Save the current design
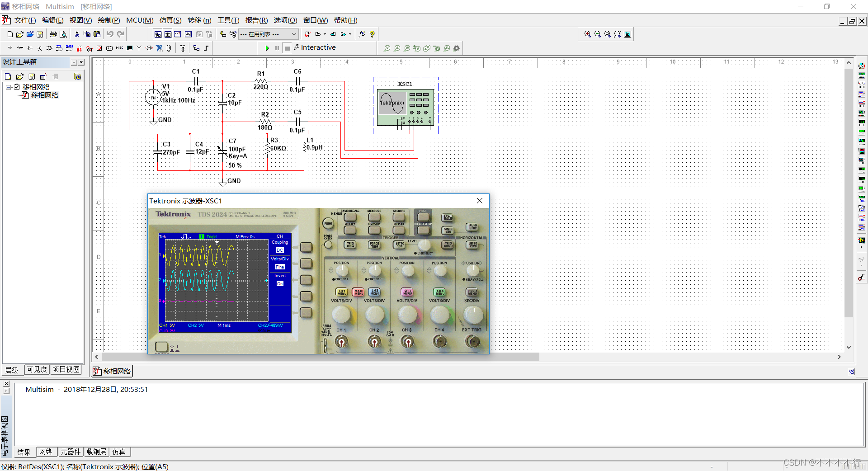This screenshot has width=868, height=471. pos(40,34)
